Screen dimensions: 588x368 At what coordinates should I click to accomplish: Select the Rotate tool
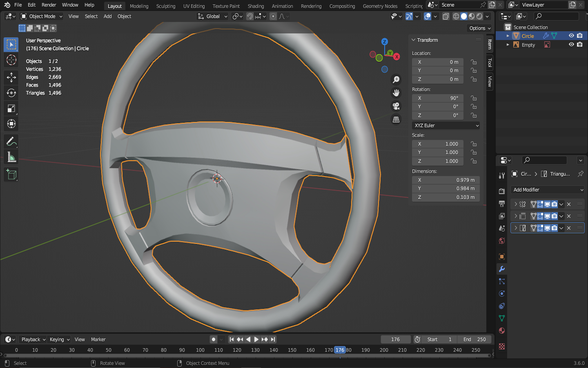tap(11, 93)
